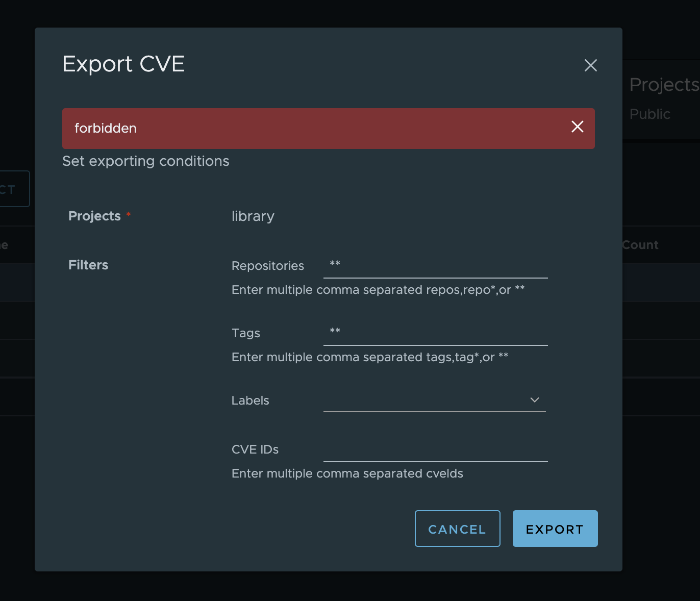Image resolution: width=700 pixels, height=601 pixels.
Task: Click the blue Export button
Action: click(x=555, y=529)
